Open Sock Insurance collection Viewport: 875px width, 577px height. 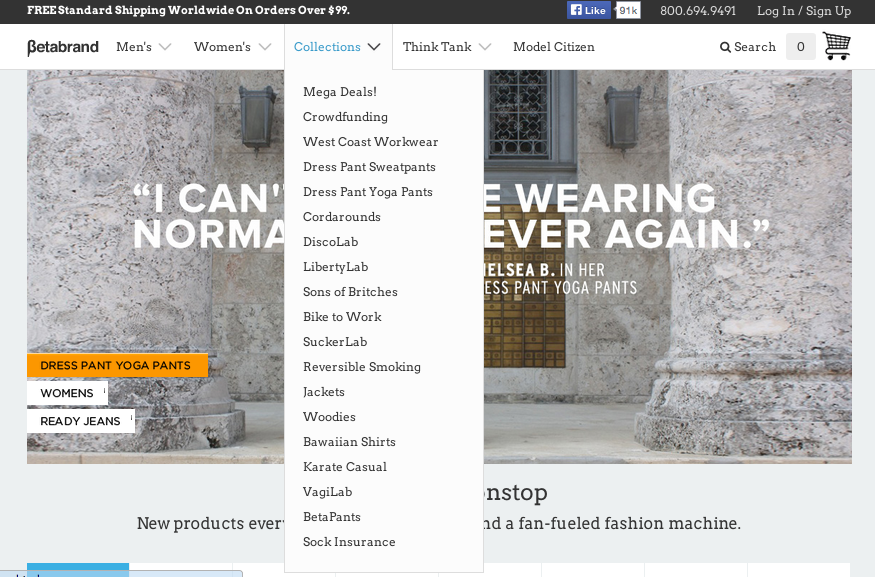[x=349, y=542]
